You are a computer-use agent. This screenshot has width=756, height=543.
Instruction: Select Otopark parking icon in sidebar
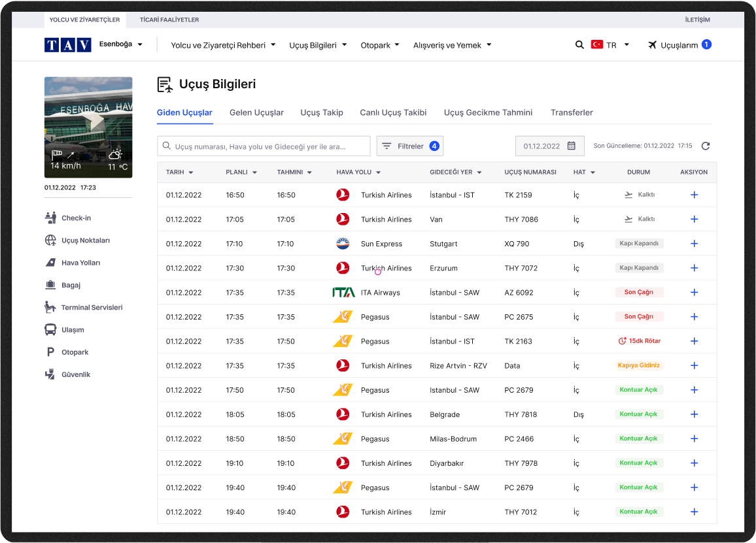pyautogui.click(x=50, y=352)
